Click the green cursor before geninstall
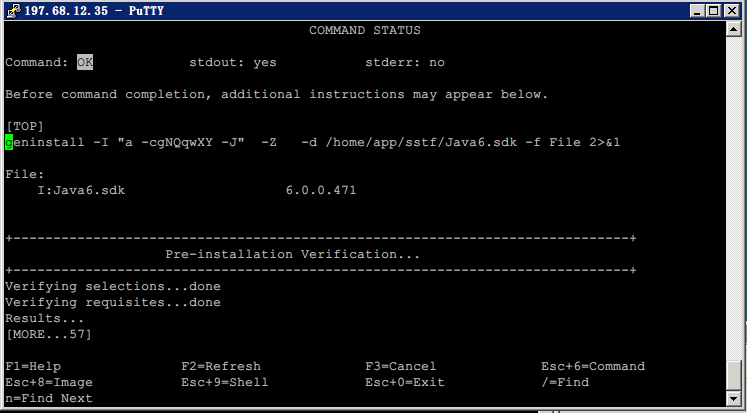Viewport: 747px width, 413px height. click(9, 142)
